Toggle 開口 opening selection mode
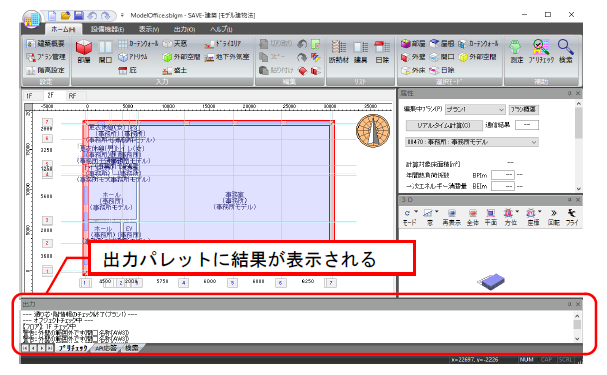607x375 pixels. tap(442, 57)
